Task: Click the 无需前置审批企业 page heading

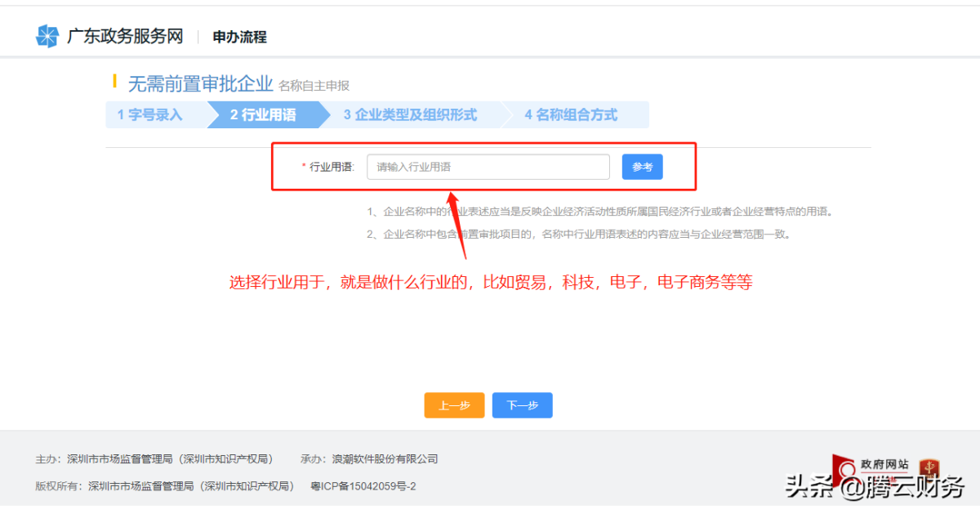Action: coord(200,83)
